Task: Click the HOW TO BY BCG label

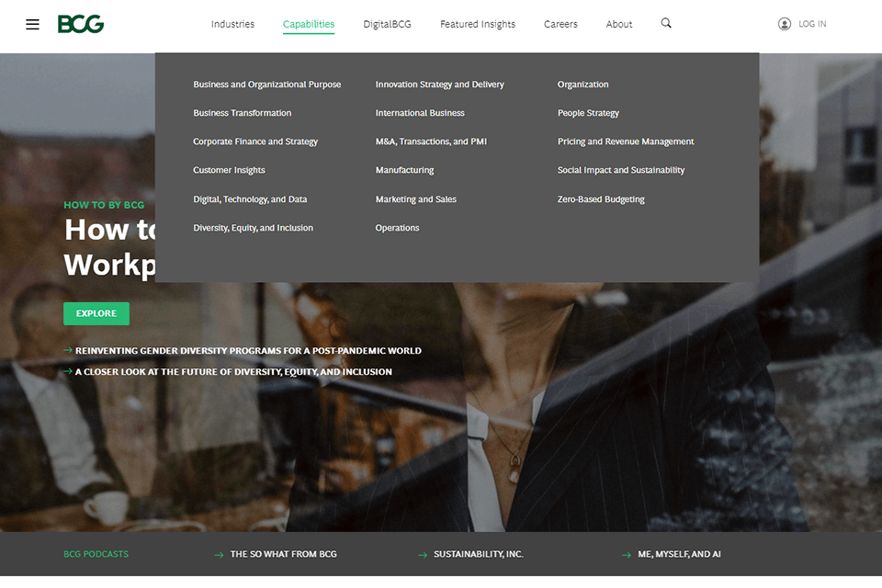Action: 104,205
